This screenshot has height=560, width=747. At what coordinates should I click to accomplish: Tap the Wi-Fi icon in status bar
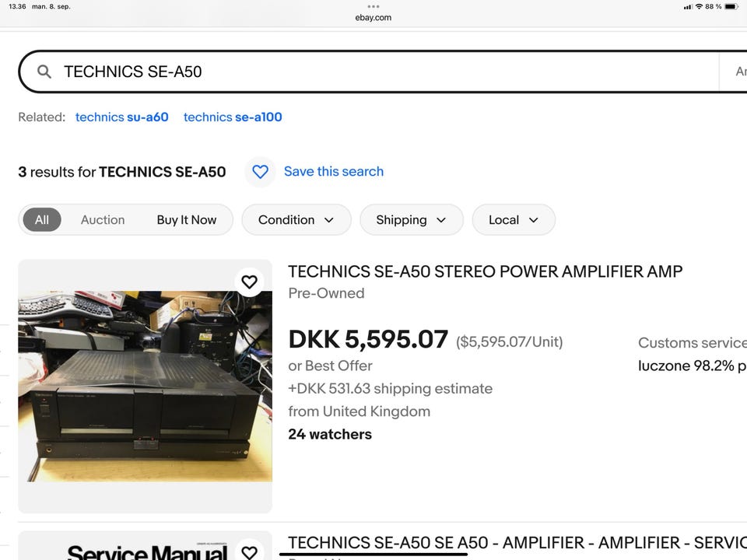[699, 7]
